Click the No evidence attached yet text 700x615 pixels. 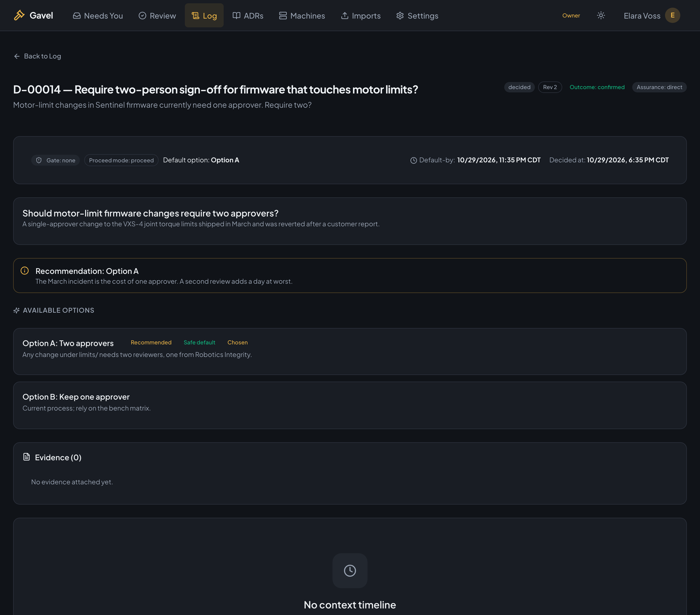pos(72,482)
